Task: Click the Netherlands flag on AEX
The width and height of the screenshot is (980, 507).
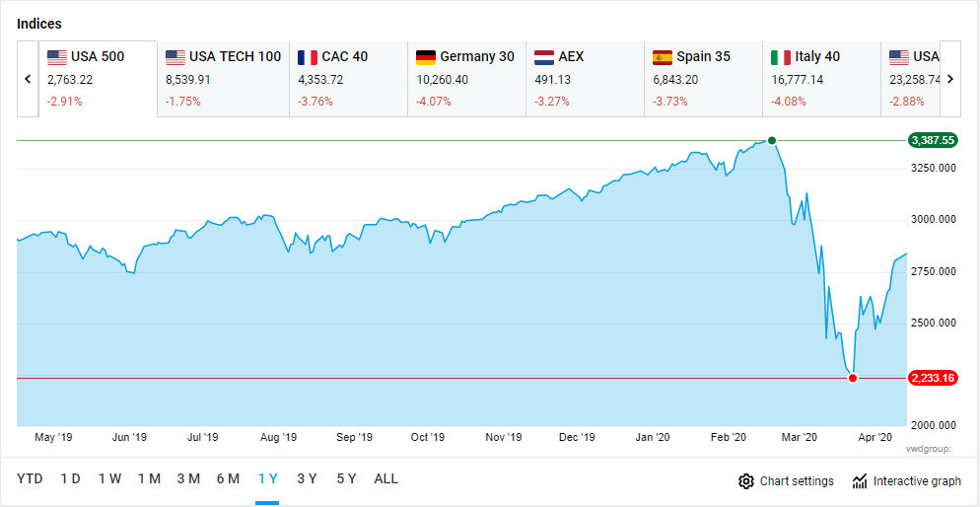Action: (x=544, y=56)
